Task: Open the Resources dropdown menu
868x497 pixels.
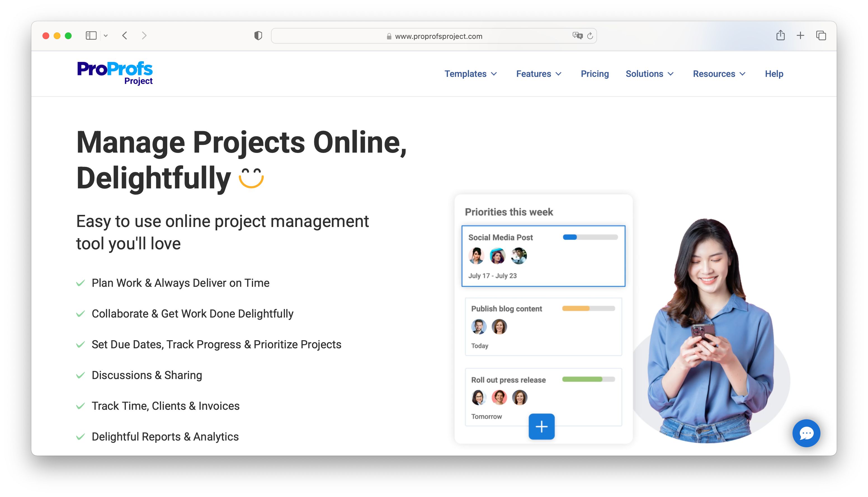Action: tap(719, 74)
